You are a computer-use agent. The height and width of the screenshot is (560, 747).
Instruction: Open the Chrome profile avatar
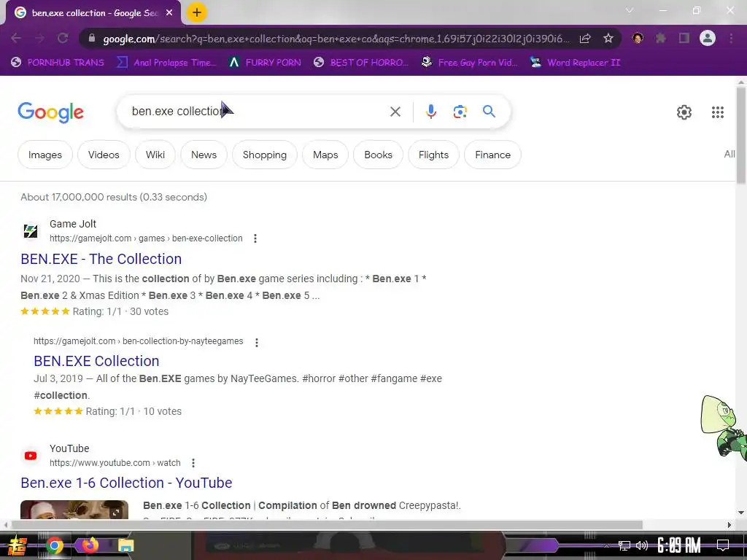(x=708, y=38)
